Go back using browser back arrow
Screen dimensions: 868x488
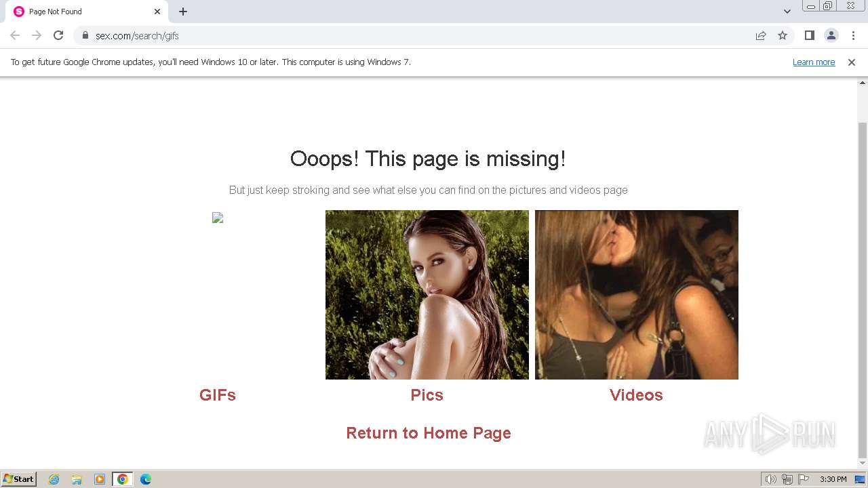(x=15, y=35)
